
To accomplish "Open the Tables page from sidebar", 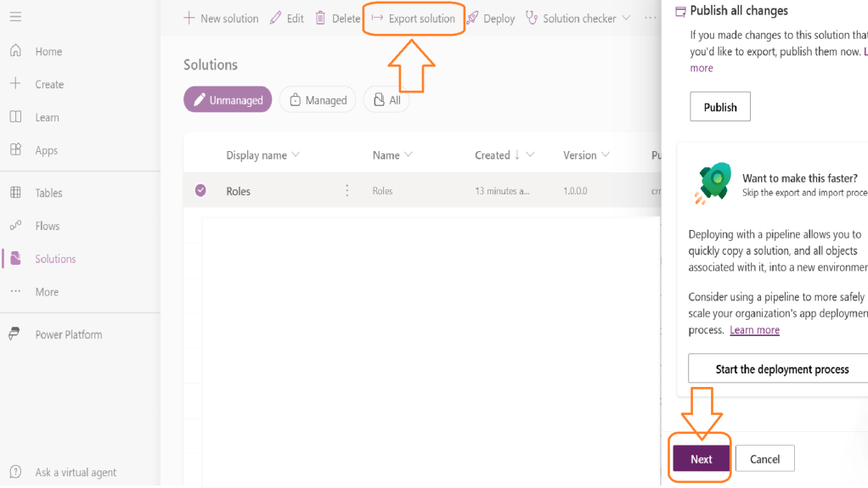I will [48, 193].
